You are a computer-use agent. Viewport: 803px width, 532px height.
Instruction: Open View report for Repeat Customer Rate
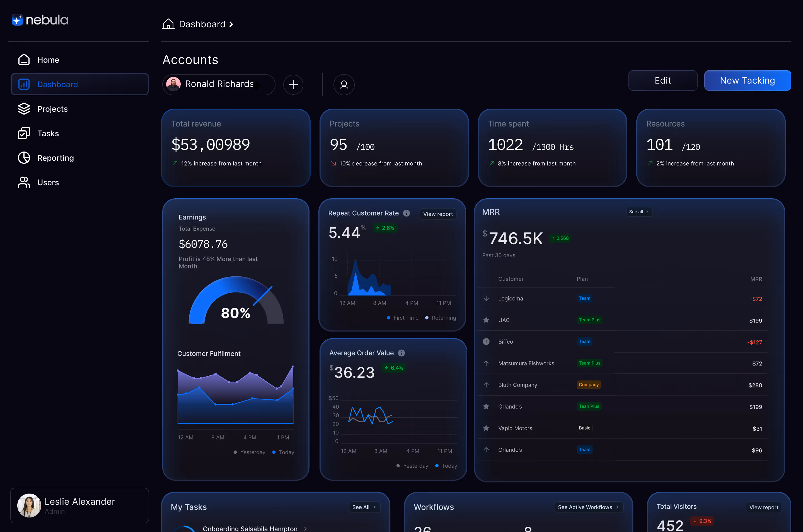tap(438, 214)
